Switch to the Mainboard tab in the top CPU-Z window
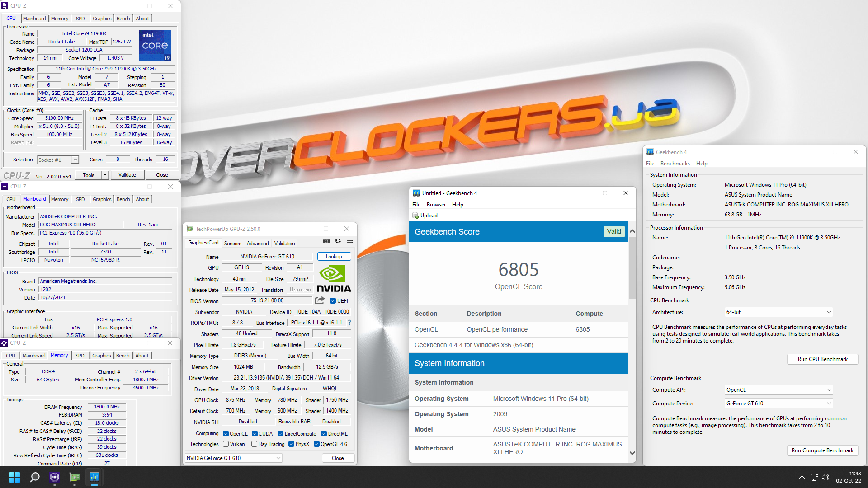This screenshot has height=488, width=868. (x=34, y=19)
